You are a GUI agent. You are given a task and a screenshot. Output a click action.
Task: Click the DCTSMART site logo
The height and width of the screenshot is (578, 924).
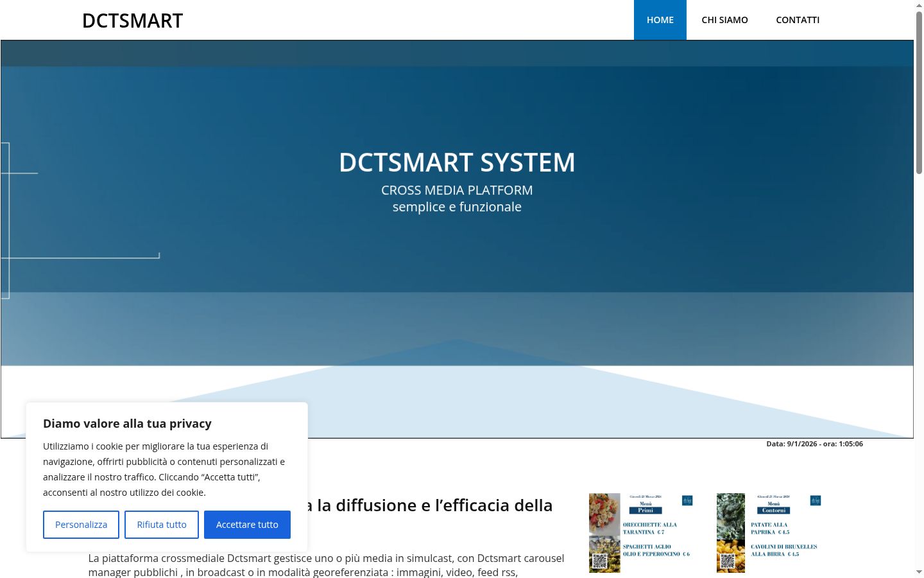pyautogui.click(x=132, y=21)
